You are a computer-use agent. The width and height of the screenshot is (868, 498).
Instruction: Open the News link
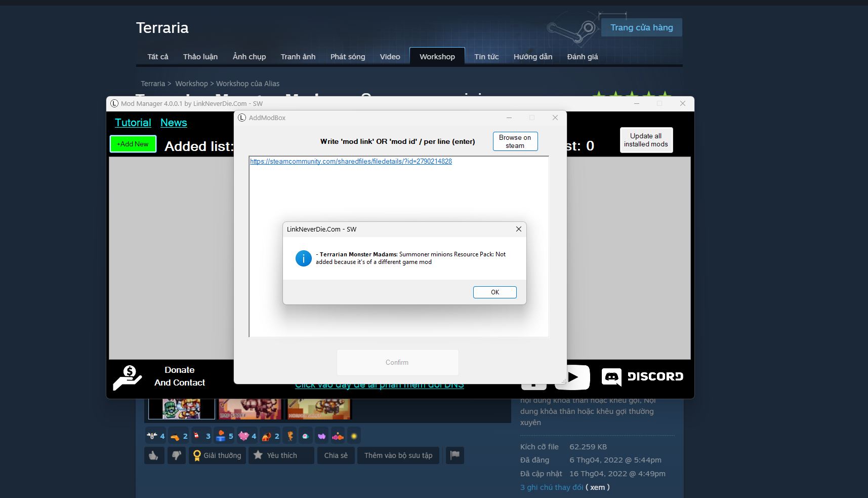(174, 123)
